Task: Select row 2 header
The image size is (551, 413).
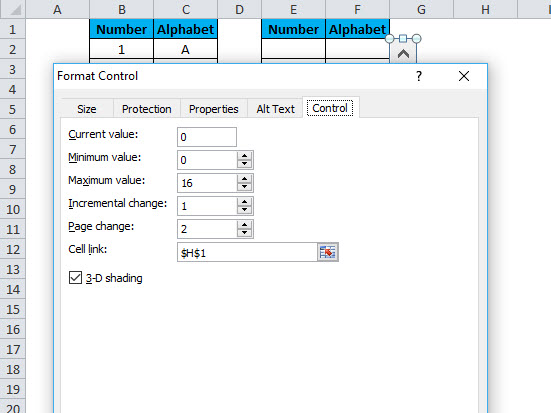Action: [x=13, y=49]
